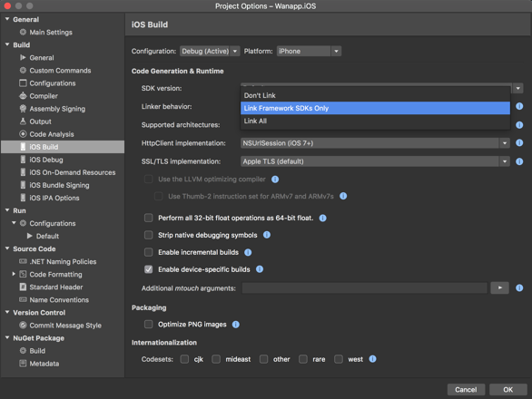This screenshot has width=532, height=399.
Task: Click the Additional mtouch arguments field
Action: pyautogui.click(x=365, y=288)
